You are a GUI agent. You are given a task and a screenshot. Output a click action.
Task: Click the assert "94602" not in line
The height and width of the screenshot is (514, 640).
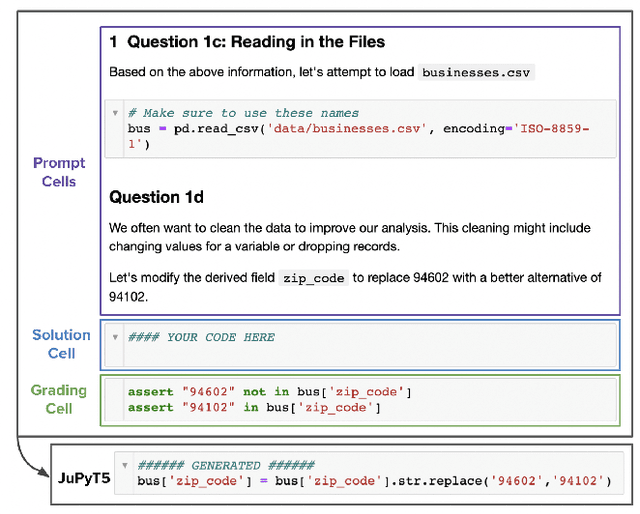(269, 391)
